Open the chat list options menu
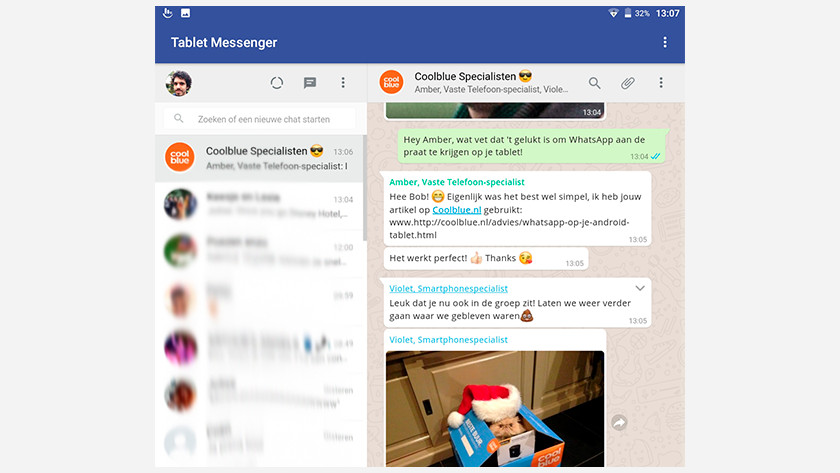 coord(343,83)
